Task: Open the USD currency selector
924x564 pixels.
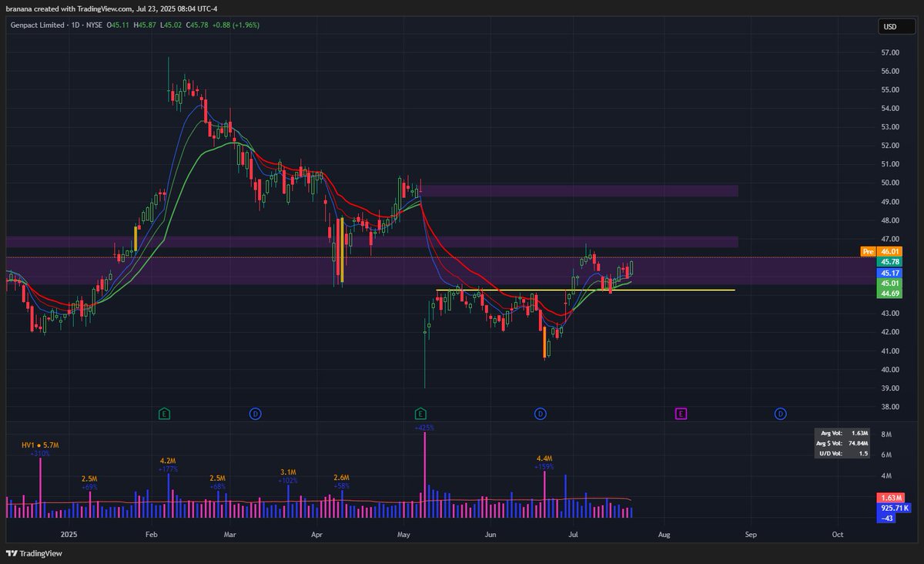Action: click(897, 27)
